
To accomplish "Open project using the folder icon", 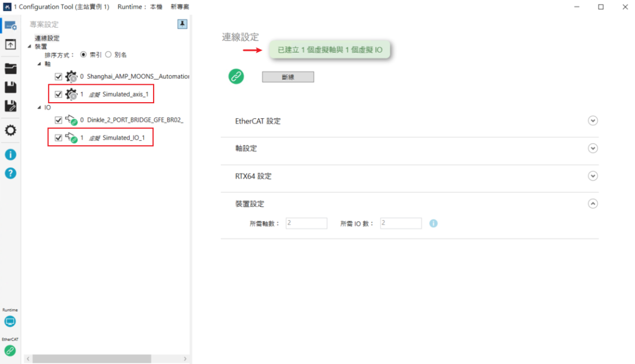I will [x=10, y=69].
